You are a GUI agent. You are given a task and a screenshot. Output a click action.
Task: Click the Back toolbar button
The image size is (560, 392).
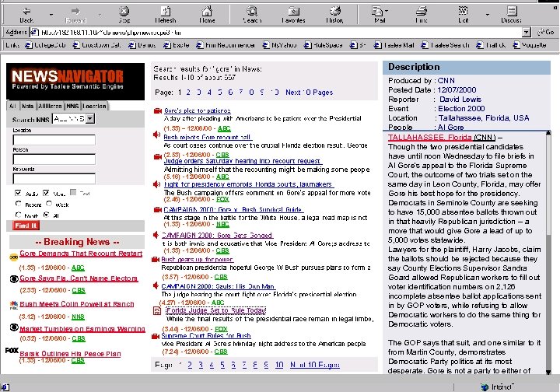coord(26,15)
